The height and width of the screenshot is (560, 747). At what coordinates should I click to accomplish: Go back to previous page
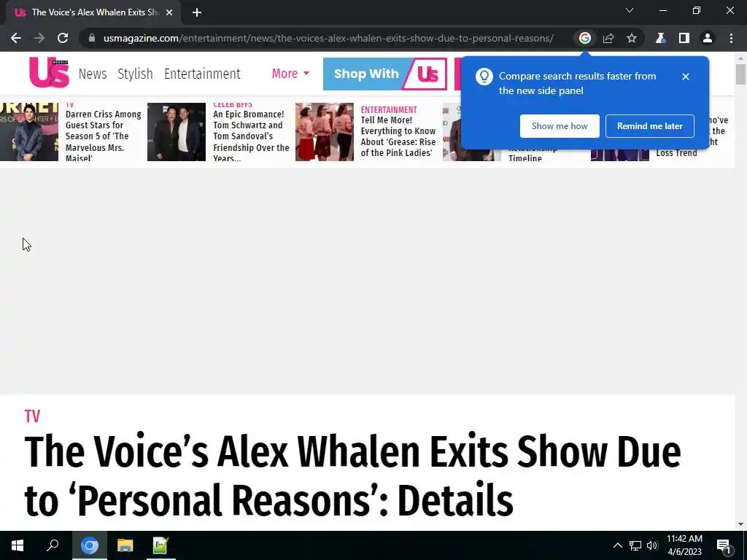click(16, 38)
